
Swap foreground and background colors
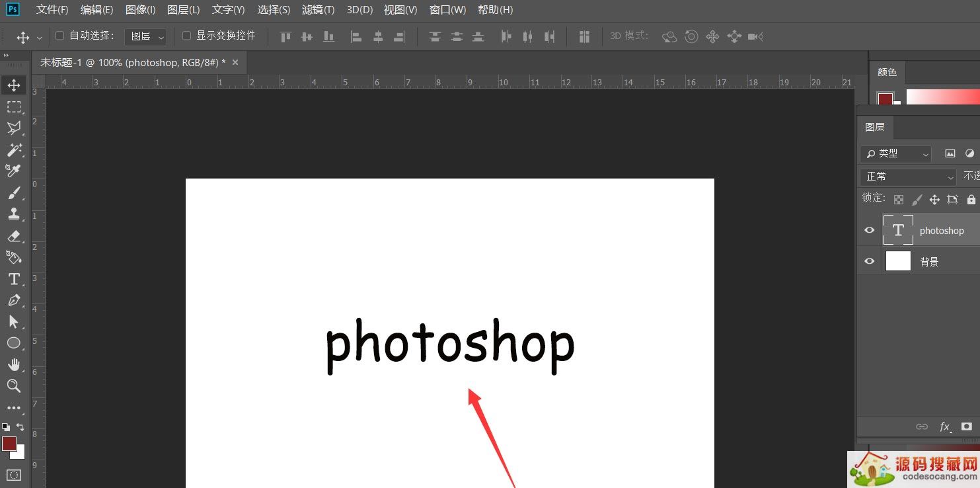(20, 427)
